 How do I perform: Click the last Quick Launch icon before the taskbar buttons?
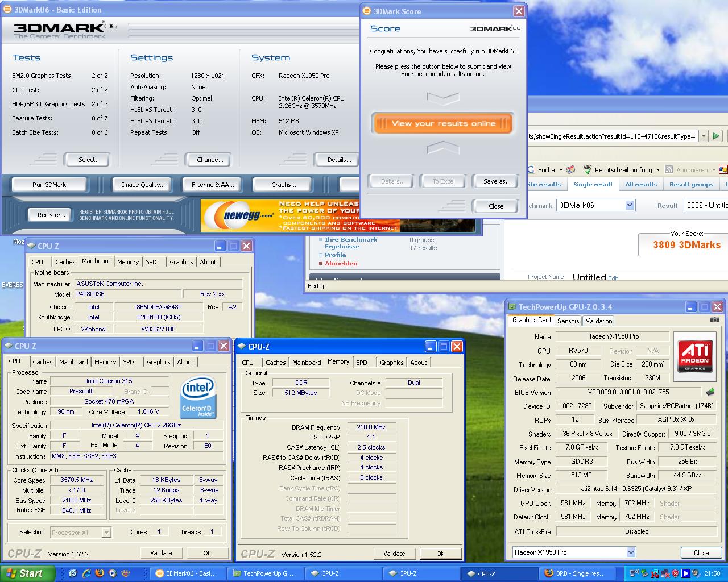click(x=126, y=573)
